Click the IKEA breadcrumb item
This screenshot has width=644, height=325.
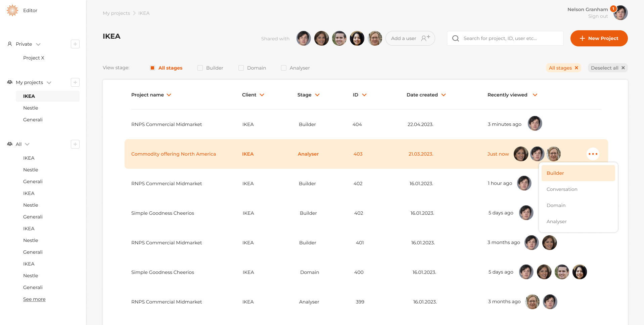[x=144, y=13]
